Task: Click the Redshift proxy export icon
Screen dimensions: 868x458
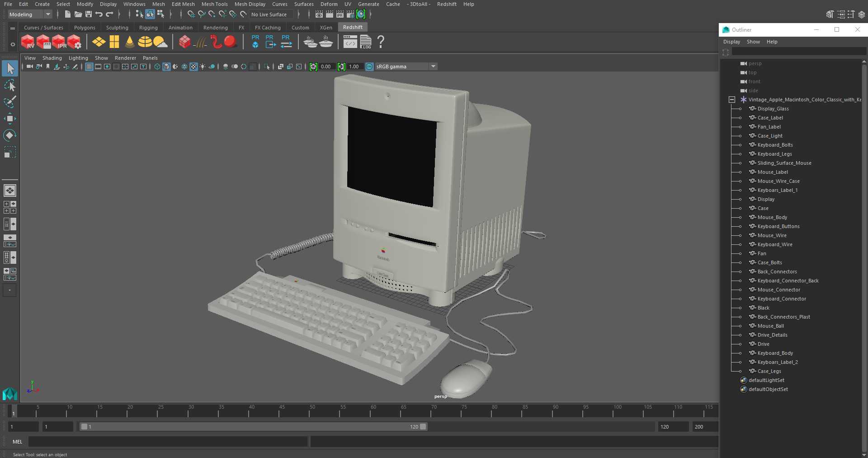Action: click(270, 42)
